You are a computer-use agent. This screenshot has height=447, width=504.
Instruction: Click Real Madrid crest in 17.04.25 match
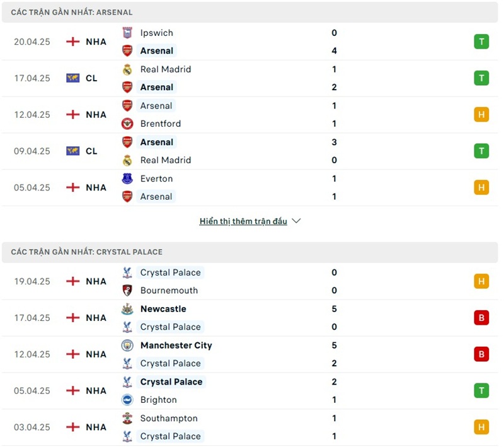127,69
